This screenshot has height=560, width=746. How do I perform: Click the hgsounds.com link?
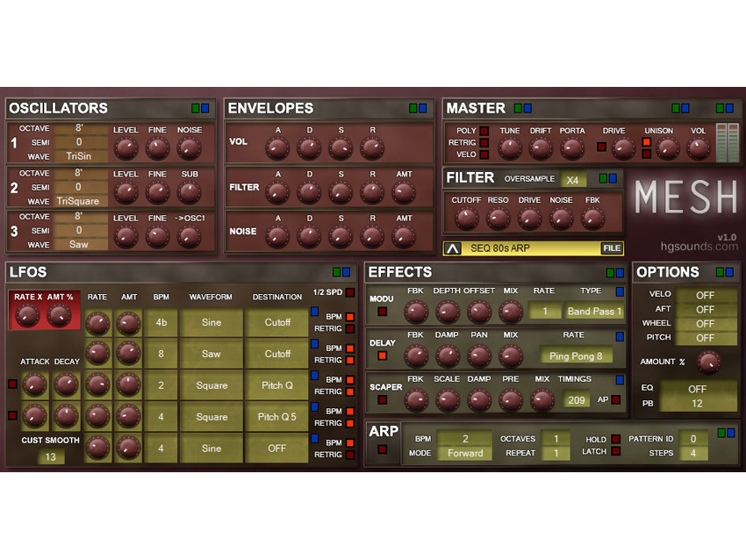pyautogui.click(x=699, y=247)
